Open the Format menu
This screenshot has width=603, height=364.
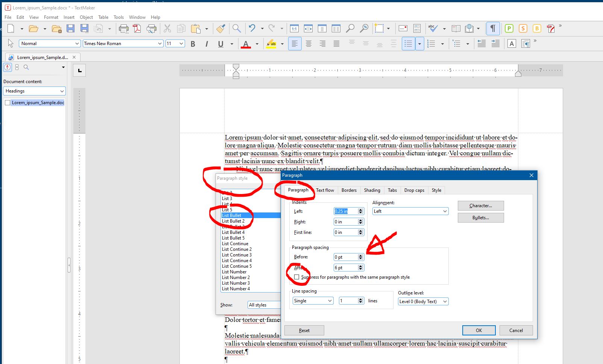coord(51,17)
